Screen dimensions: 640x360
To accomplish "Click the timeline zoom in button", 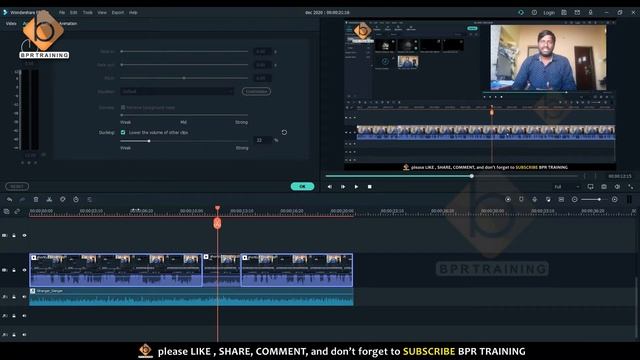I will (615, 200).
